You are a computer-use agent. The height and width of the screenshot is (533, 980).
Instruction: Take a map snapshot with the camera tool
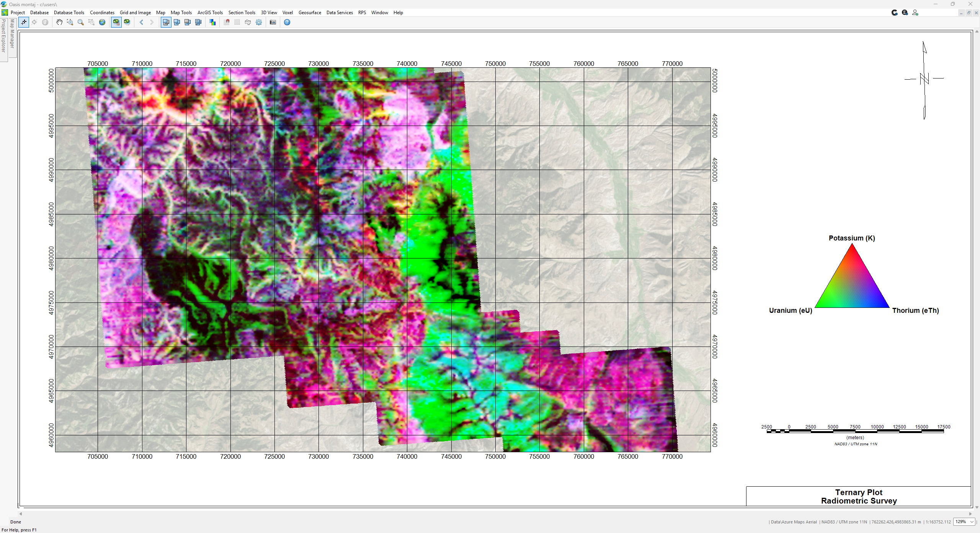point(273,22)
